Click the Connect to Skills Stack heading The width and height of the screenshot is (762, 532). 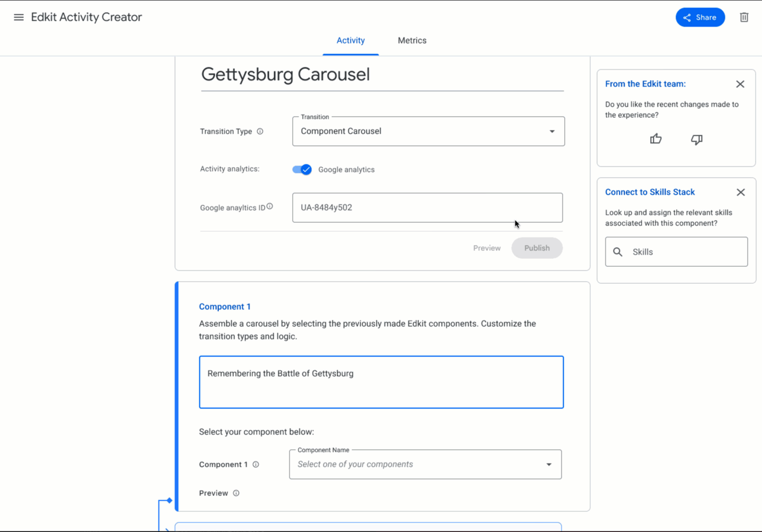coord(650,192)
